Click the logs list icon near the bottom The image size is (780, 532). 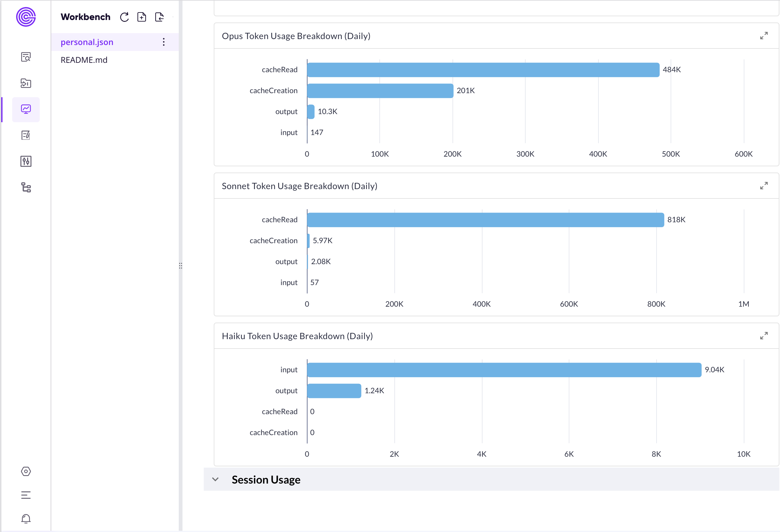pos(26,495)
